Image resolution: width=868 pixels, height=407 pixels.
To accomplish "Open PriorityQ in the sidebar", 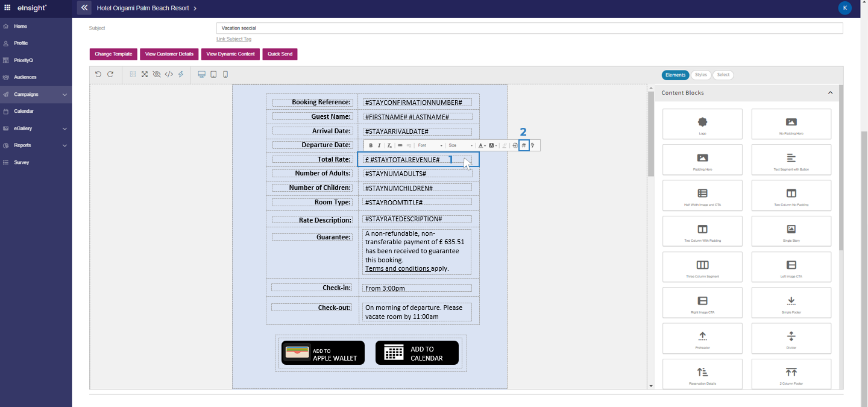I will (36, 60).
